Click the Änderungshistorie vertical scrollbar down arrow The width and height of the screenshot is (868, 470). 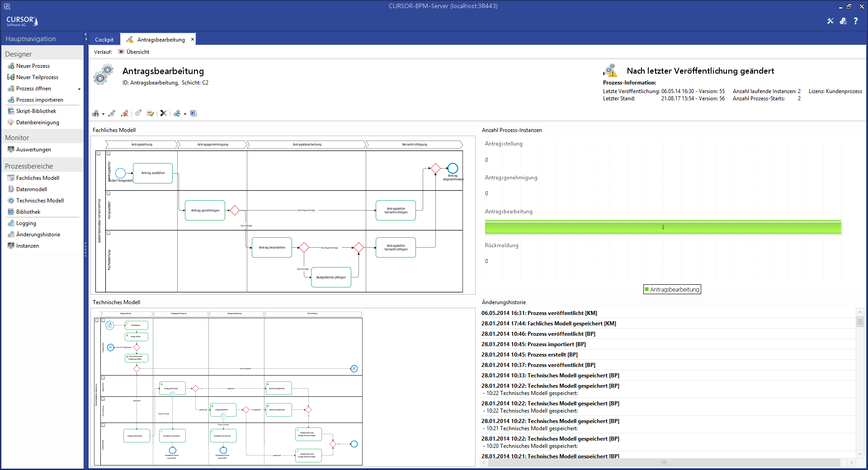(860, 454)
